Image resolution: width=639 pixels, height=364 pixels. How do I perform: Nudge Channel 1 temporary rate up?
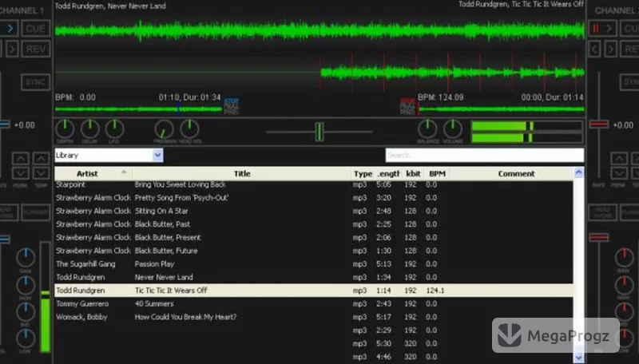pos(41,158)
